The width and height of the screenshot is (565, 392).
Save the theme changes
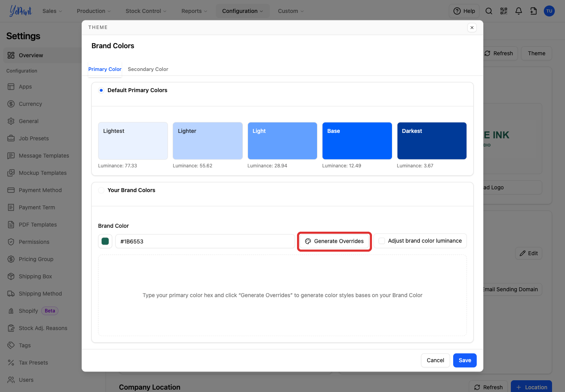[465, 360]
